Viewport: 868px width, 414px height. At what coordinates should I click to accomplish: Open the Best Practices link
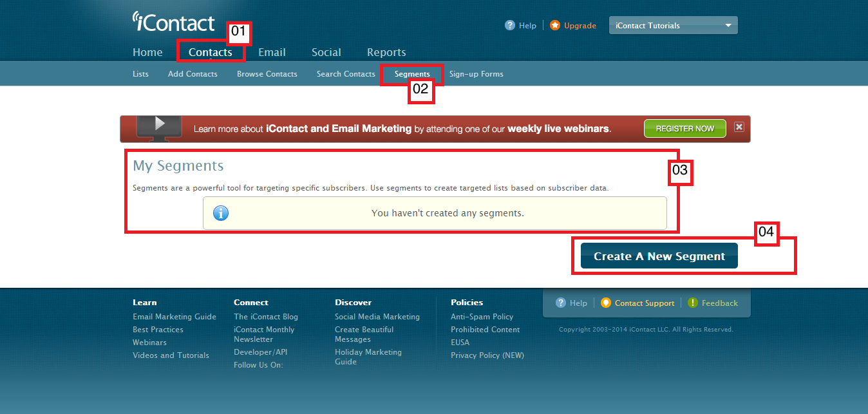pos(158,330)
